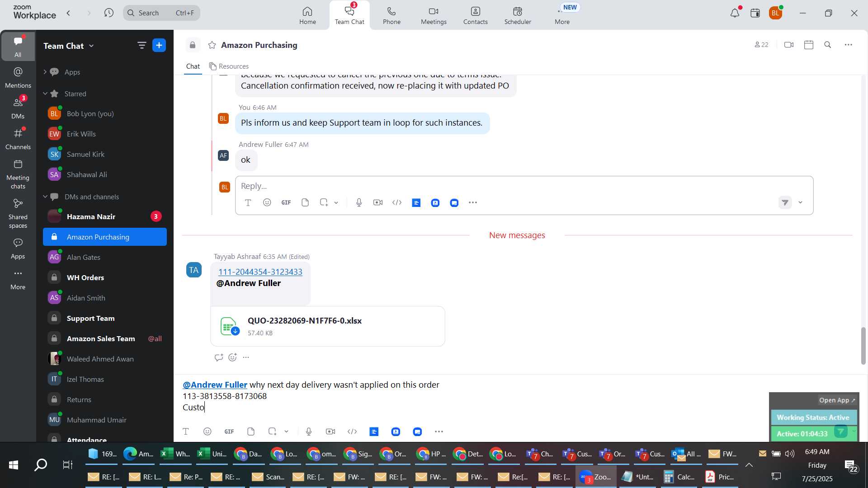The image size is (868, 488).
Task: Open the BL profile avatar menu
Action: pyautogui.click(x=776, y=13)
